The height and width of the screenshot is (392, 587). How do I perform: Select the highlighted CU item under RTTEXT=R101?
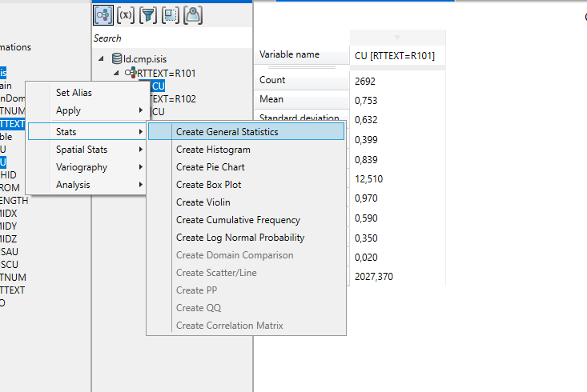158,86
